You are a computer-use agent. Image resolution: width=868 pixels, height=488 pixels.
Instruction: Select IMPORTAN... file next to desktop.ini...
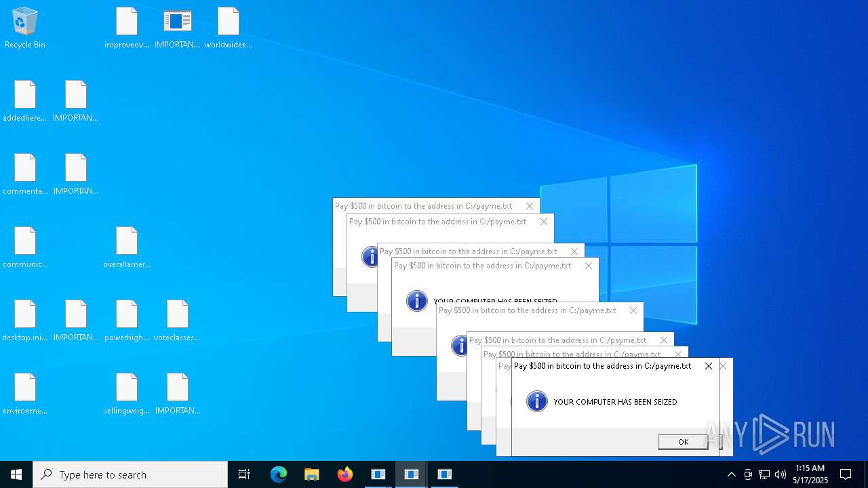(x=76, y=321)
